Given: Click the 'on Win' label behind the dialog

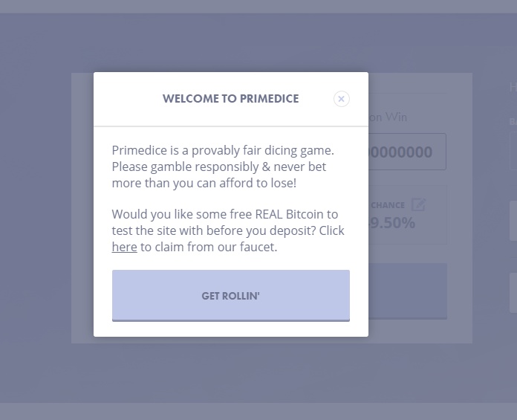Looking at the screenshot, I should tap(388, 117).
